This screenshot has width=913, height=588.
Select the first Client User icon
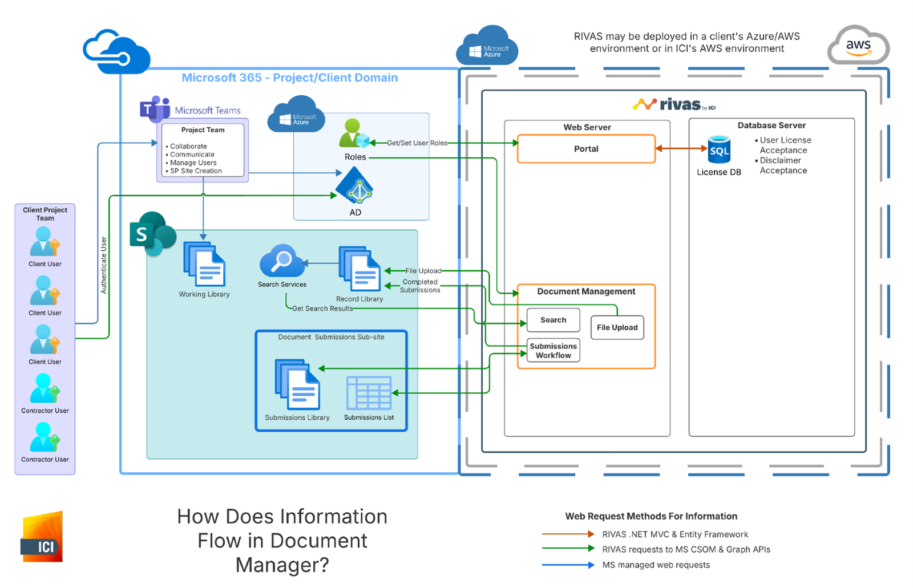(45, 242)
